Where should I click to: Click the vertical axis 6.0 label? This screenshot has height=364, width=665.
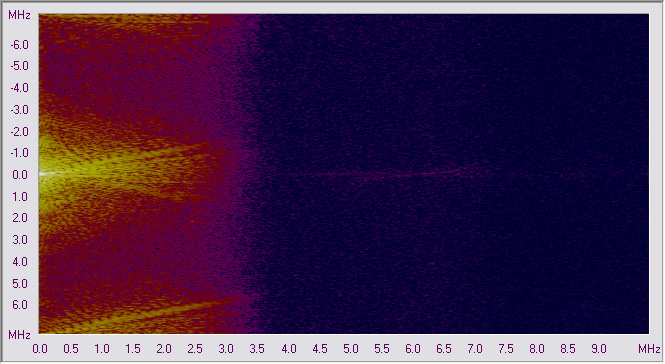coord(20,305)
